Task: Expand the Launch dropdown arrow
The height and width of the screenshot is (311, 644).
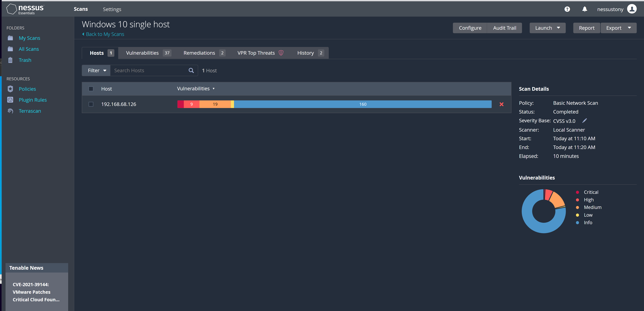Action: coord(559,28)
